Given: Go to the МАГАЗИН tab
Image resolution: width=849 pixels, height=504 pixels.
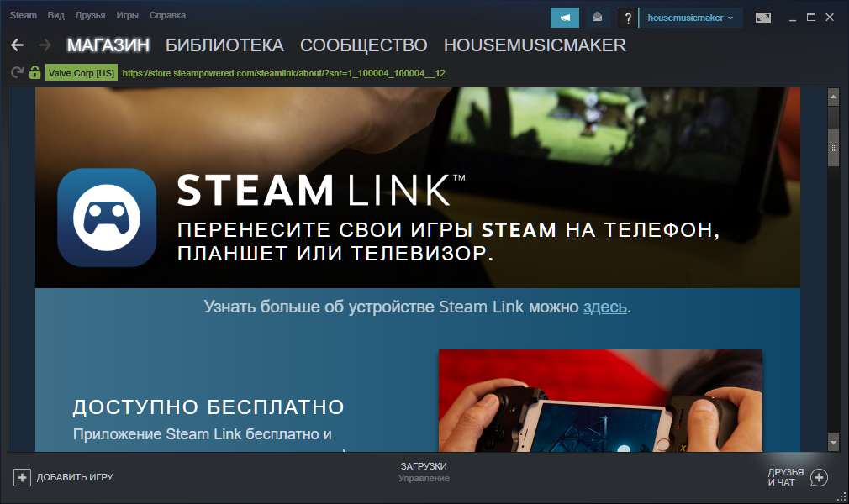Looking at the screenshot, I should coord(108,45).
